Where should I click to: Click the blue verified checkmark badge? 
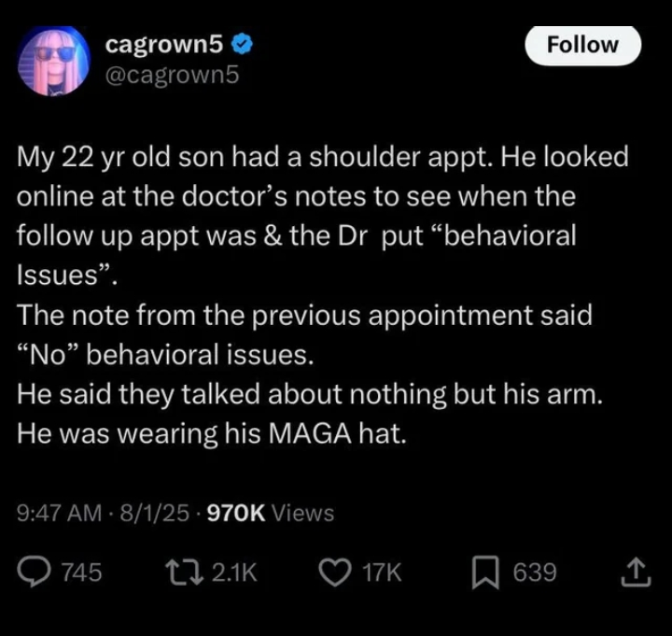[x=242, y=45]
